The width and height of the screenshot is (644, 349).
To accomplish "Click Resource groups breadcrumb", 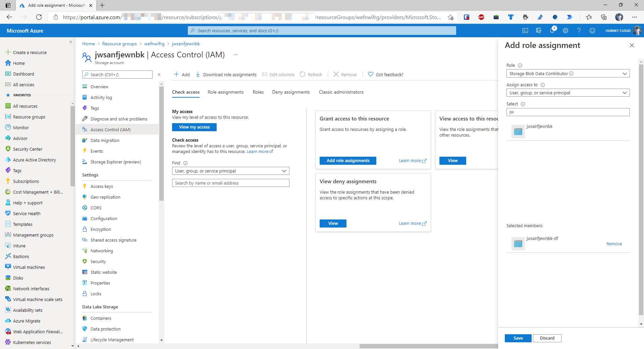I will pyautogui.click(x=119, y=44).
